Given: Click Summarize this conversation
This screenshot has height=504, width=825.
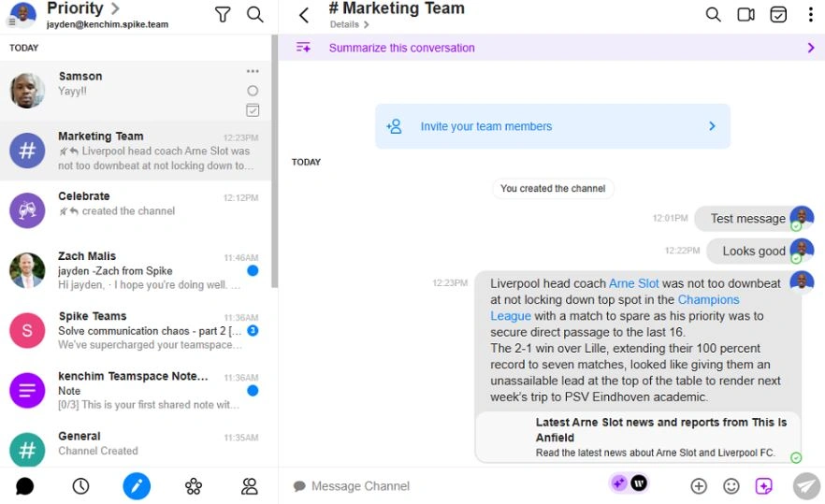Looking at the screenshot, I should 402,48.
